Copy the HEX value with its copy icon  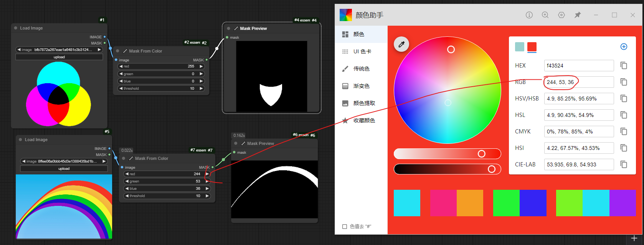[624, 66]
